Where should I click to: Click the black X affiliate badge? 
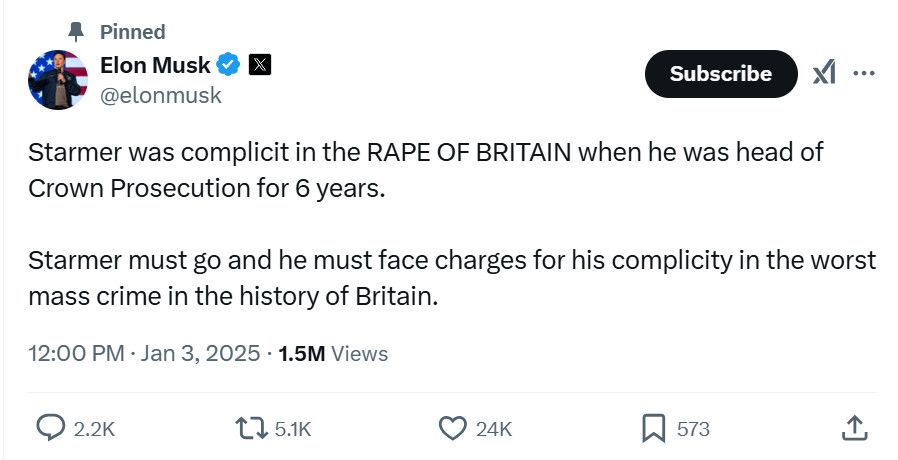259,64
